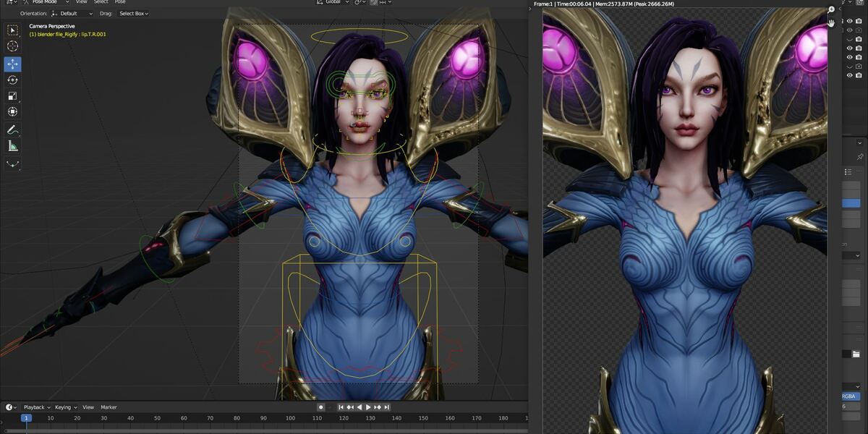
Task: Activate the Scale tool
Action: pos(12,95)
